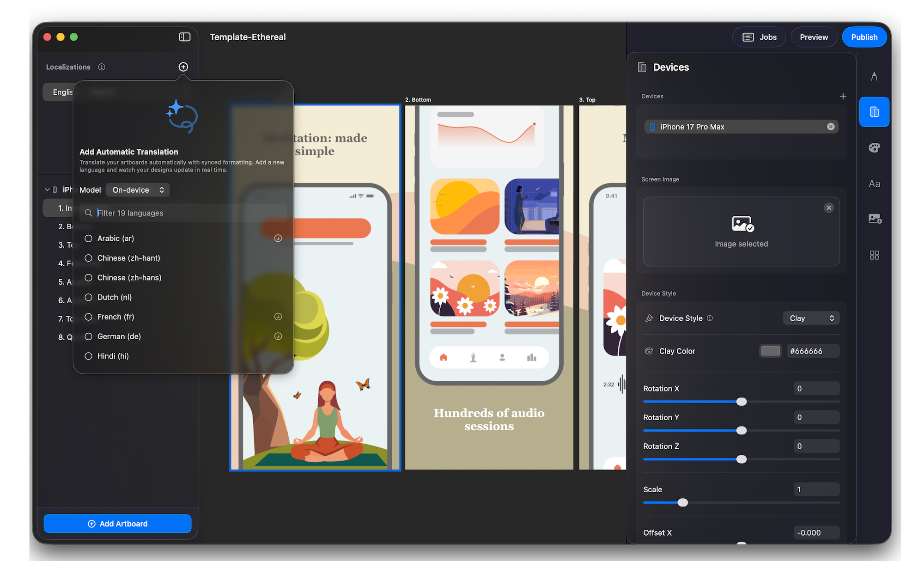
Task: Open the Devices tab in right rail
Action: pyautogui.click(x=874, y=112)
